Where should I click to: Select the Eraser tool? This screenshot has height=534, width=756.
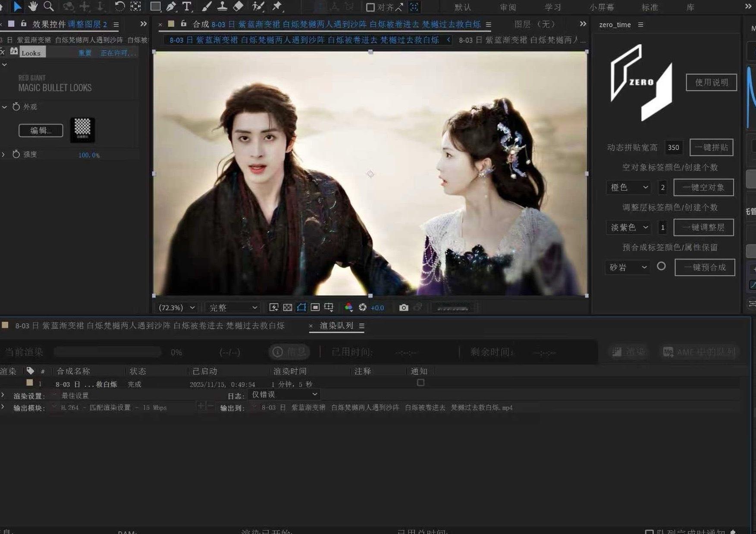238,6
